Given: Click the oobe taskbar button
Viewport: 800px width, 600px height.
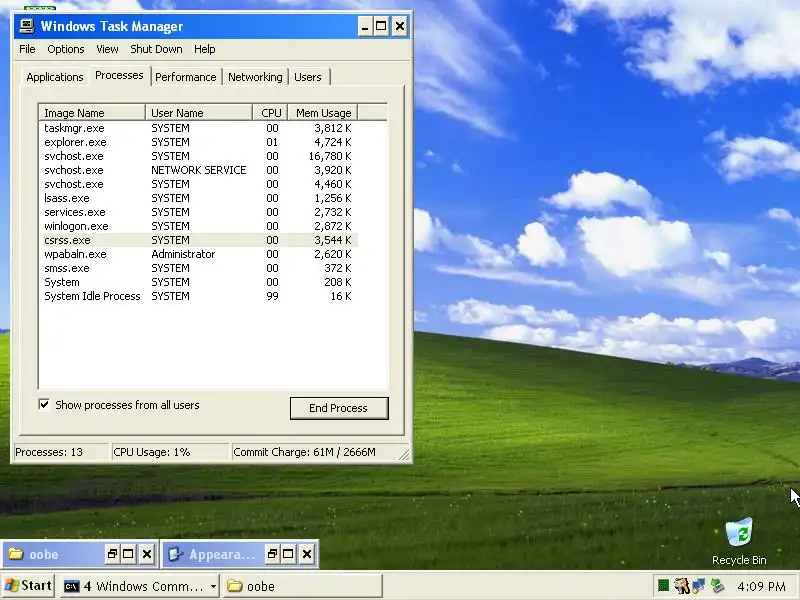Looking at the screenshot, I should tap(302, 586).
